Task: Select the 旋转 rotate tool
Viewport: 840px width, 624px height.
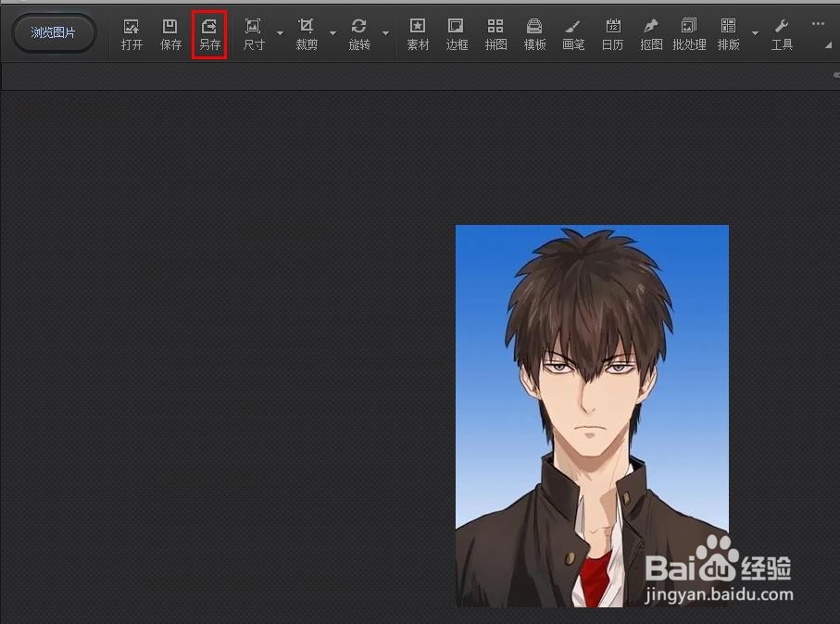Action: click(x=359, y=34)
